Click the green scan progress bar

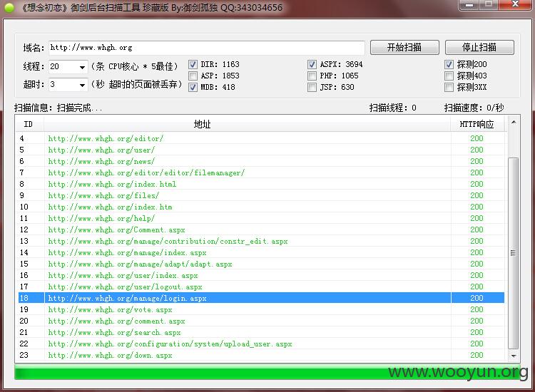(267, 371)
